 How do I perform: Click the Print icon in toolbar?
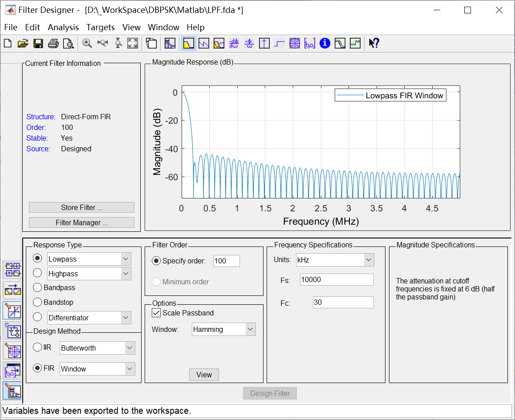pyautogui.click(x=53, y=43)
